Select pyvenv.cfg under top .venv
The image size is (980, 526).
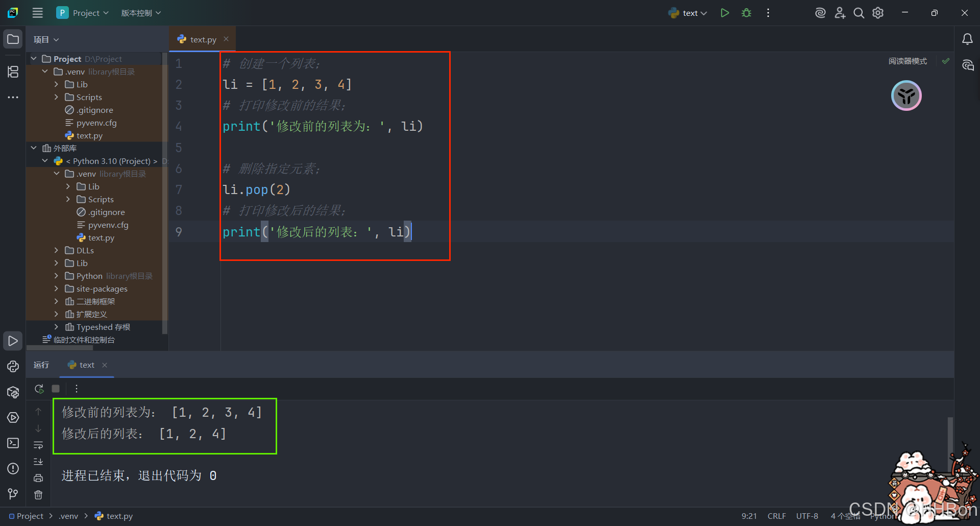pos(96,123)
